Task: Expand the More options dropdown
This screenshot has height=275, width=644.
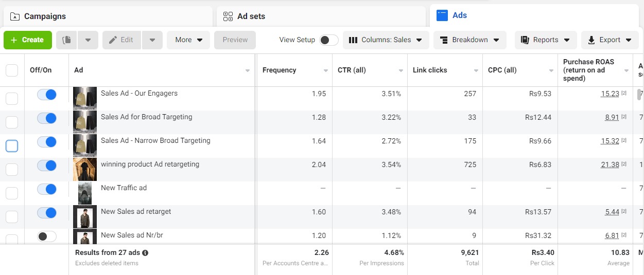Action: pyautogui.click(x=188, y=40)
